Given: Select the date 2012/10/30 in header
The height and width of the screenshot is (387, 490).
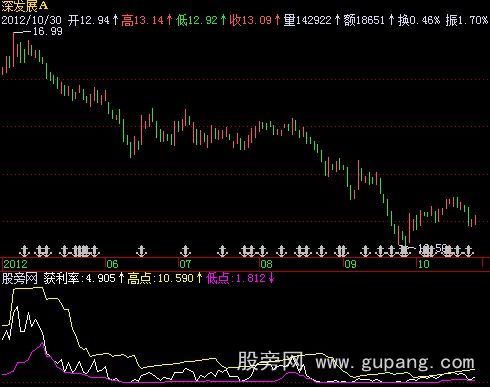Looking at the screenshot, I should pos(32,20).
